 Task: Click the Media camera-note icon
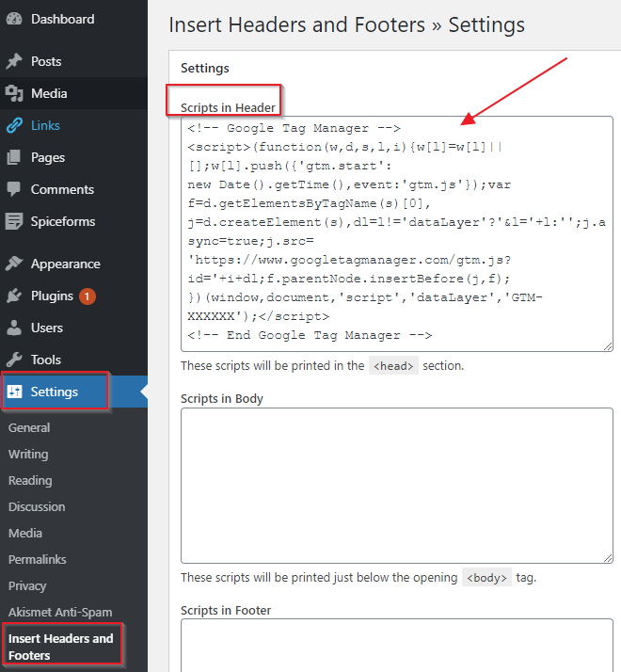tap(14, 93)
